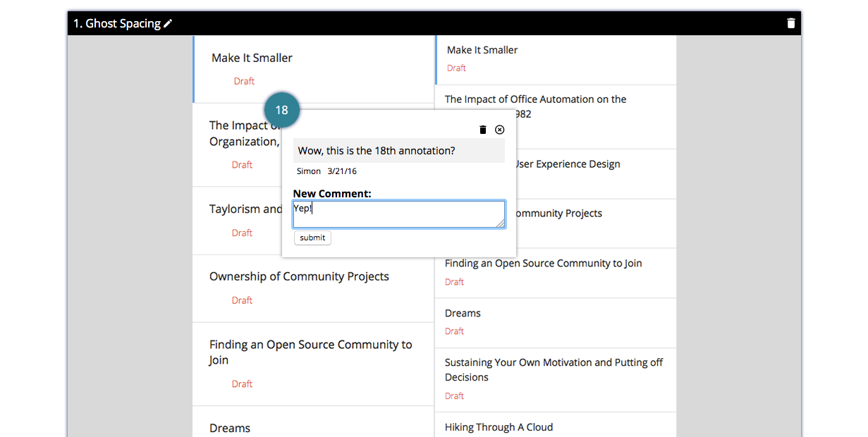Open "Sustaining Your Own Motivation" entry

coord(554,370)
